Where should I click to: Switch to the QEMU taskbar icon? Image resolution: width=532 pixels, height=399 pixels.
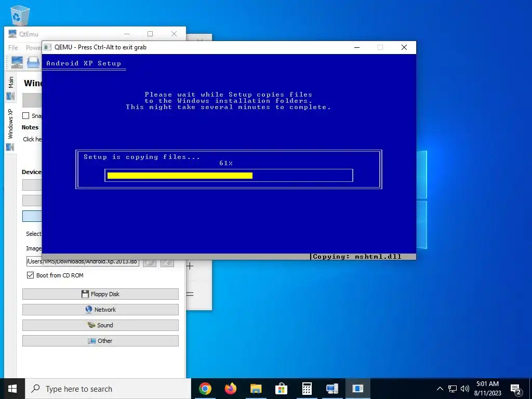click(x=357, y=389)
